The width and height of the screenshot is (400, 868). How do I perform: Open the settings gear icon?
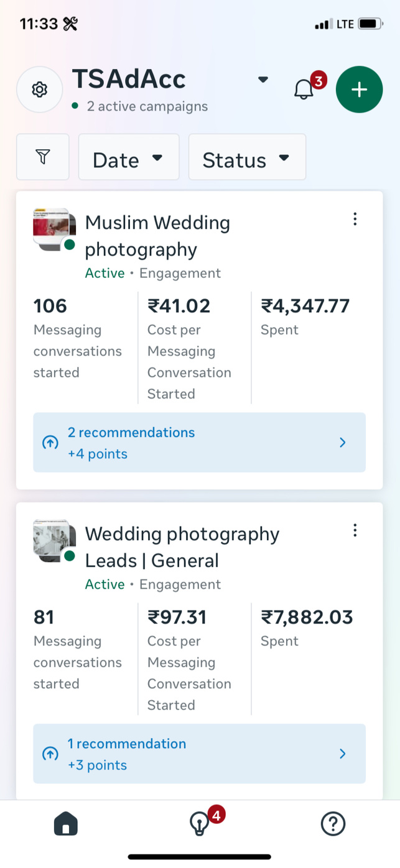click(40, 90)
